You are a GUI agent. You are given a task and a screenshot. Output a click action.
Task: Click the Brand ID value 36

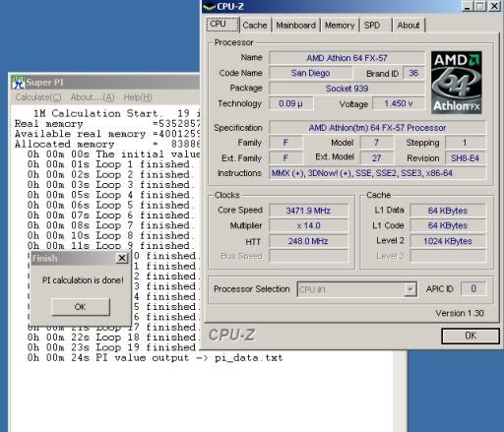coord(413,73)
